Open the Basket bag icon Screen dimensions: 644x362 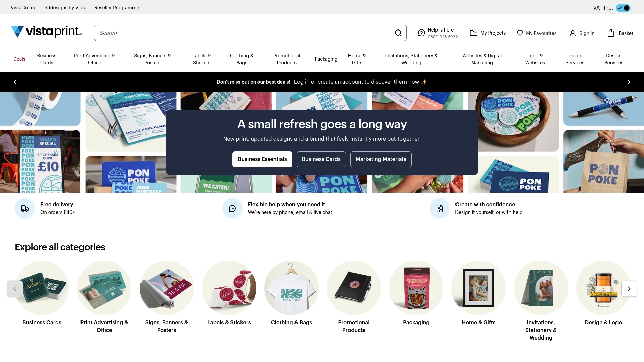[611, 33]
